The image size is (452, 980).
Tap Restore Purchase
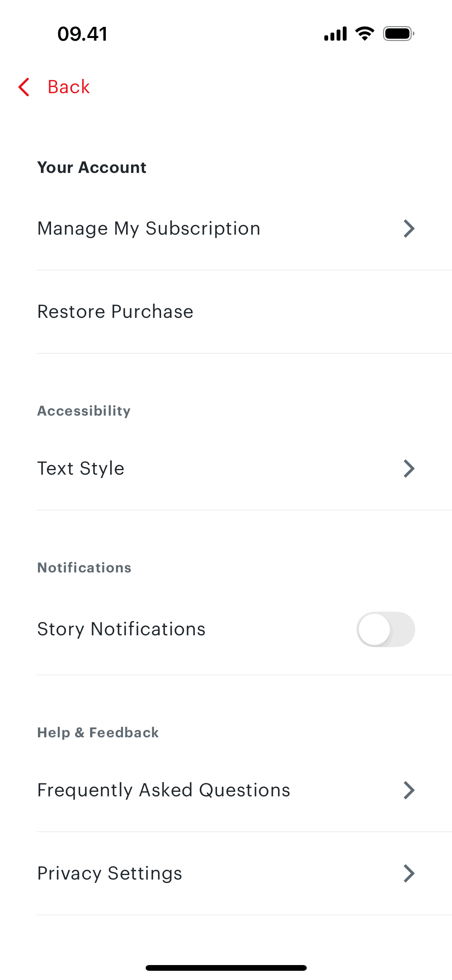115,311
